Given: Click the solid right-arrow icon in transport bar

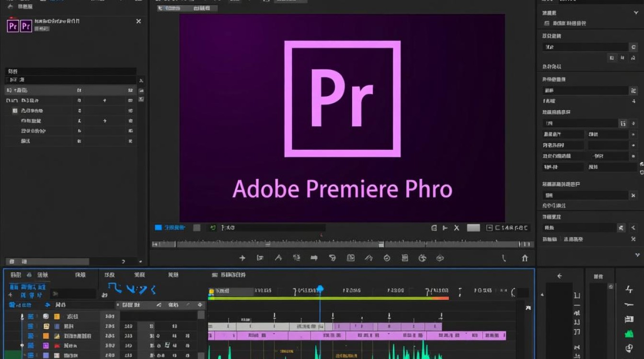Looking at the screenshot, I should click(x=314, y=258).
